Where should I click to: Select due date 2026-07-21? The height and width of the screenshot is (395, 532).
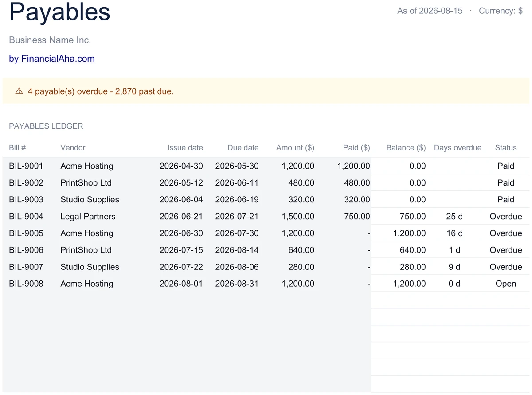pos(237,217)
